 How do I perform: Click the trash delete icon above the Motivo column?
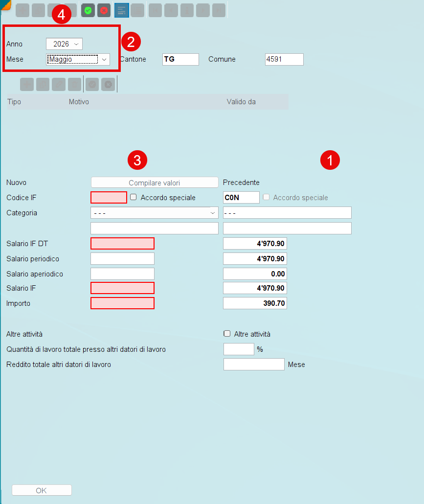tap(74, 84)
